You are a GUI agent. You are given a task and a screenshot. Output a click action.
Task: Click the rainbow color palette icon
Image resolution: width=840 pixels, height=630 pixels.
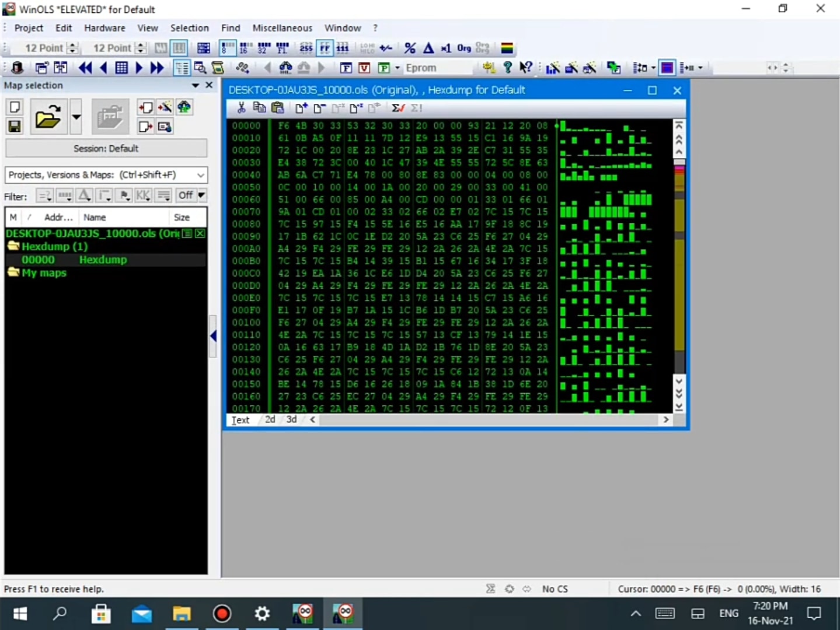pyautogui.click(x=507, y=48)
